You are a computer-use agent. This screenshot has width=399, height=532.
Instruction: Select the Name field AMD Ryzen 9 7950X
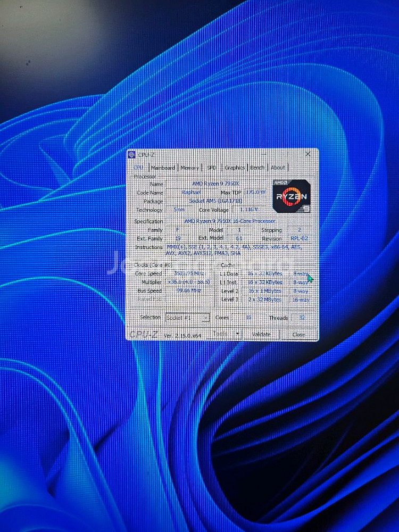216,184
